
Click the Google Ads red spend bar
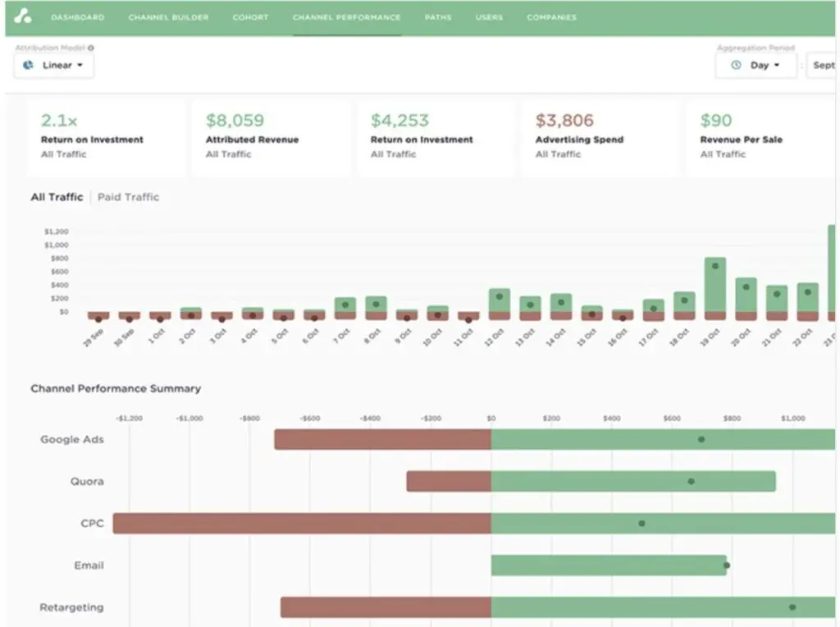pyautogui.click(x=382, y=439)
